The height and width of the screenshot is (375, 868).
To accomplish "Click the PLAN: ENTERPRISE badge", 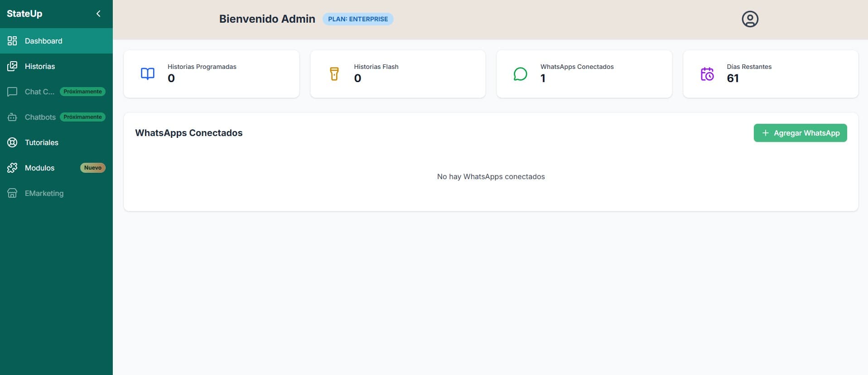I will pyautogui.click(x=358, y=19).
